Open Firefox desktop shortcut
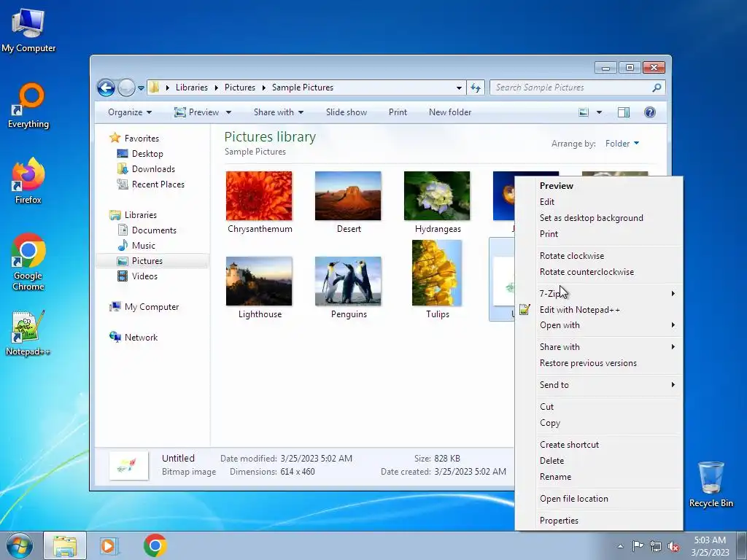Image resolution: width=747 pixels, height=560 pixels. 28,181
